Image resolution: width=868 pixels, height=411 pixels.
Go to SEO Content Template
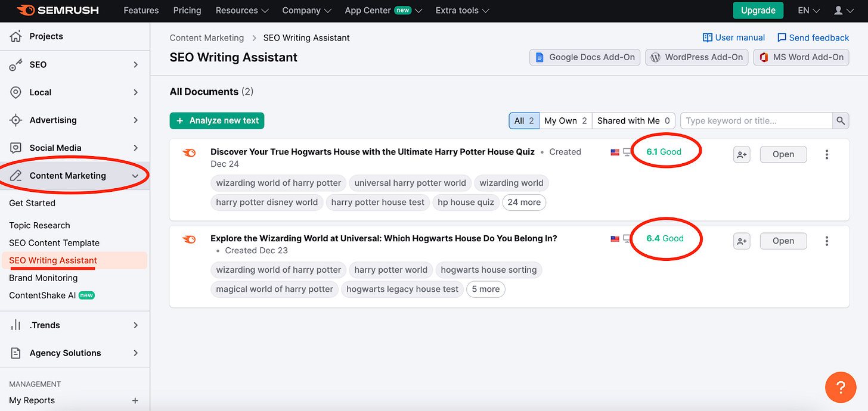pyautogui.click(x=54, y=243)
